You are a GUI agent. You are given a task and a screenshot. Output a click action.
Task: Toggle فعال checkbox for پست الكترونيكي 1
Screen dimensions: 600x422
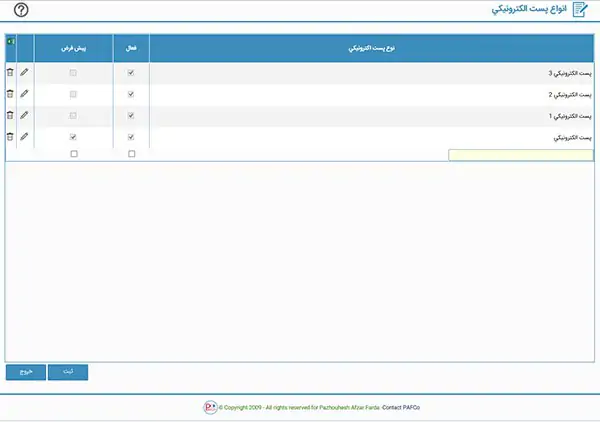131,116
